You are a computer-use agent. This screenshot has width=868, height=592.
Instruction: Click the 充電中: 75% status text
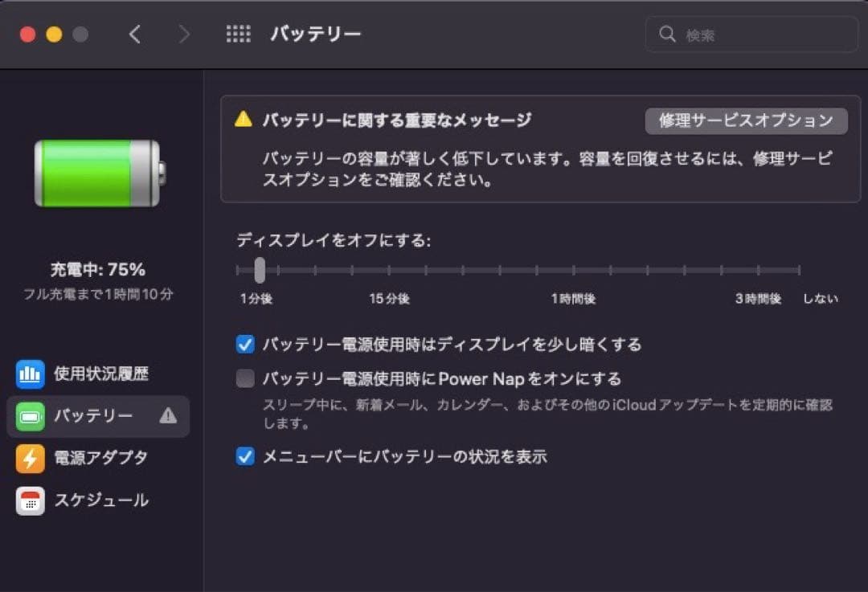click(x=98, y=269)
